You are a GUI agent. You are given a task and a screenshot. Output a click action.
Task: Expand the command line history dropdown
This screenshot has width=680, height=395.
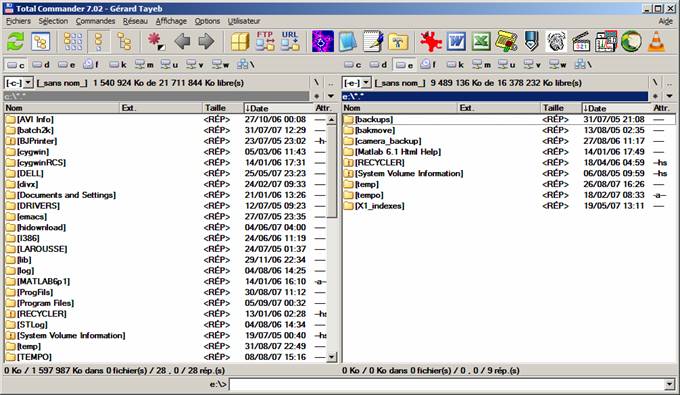tap(670, 384)
